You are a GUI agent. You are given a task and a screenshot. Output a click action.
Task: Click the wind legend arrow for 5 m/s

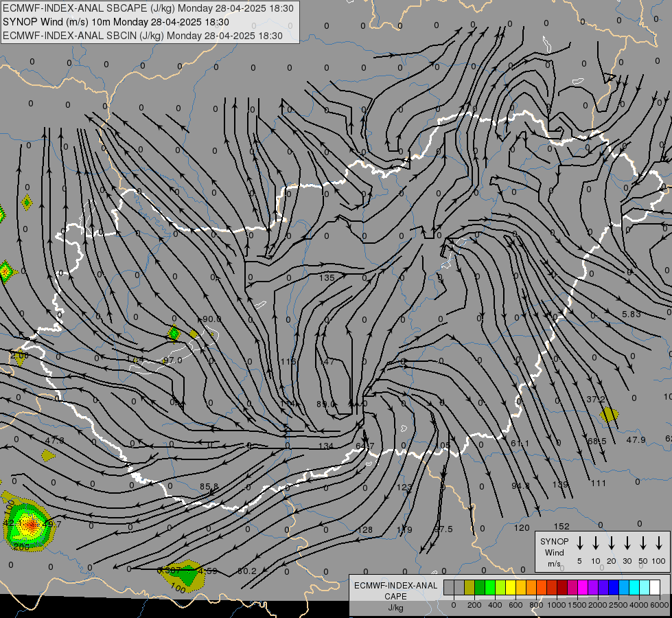pyautogui.click(x=579, y=543)
